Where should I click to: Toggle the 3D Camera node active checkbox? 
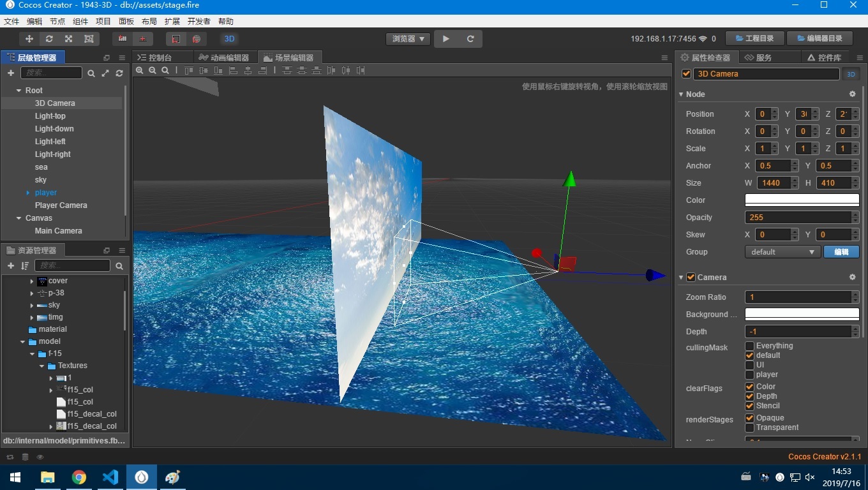click(686, 74)
